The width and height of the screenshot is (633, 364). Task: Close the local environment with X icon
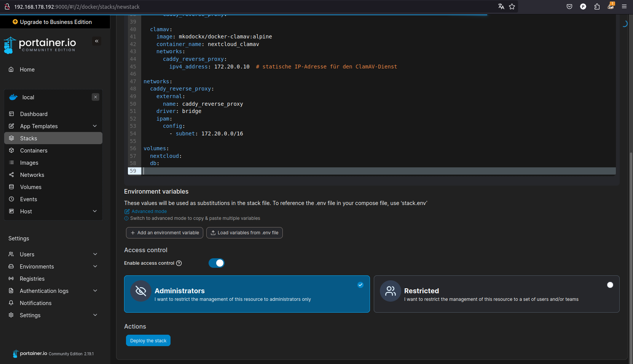pyautogui.click(x=96, y=97)
